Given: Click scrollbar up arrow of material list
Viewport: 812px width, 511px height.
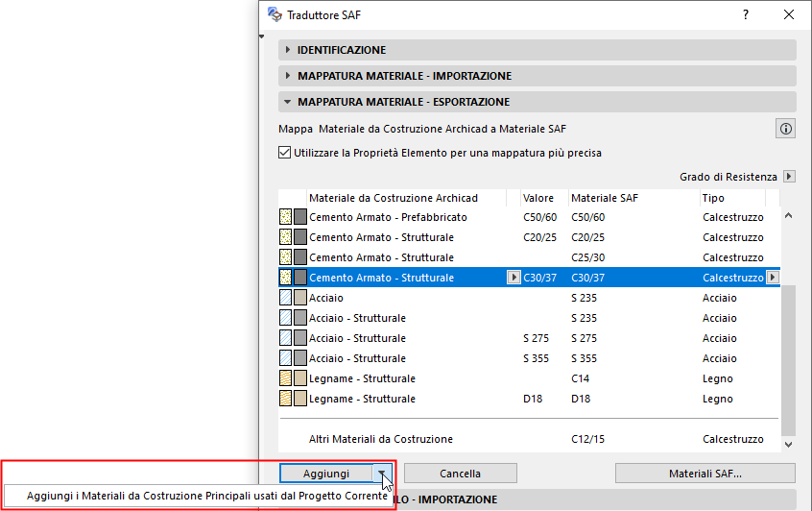Looking at the screenshot, I should (x=788, y=215).
